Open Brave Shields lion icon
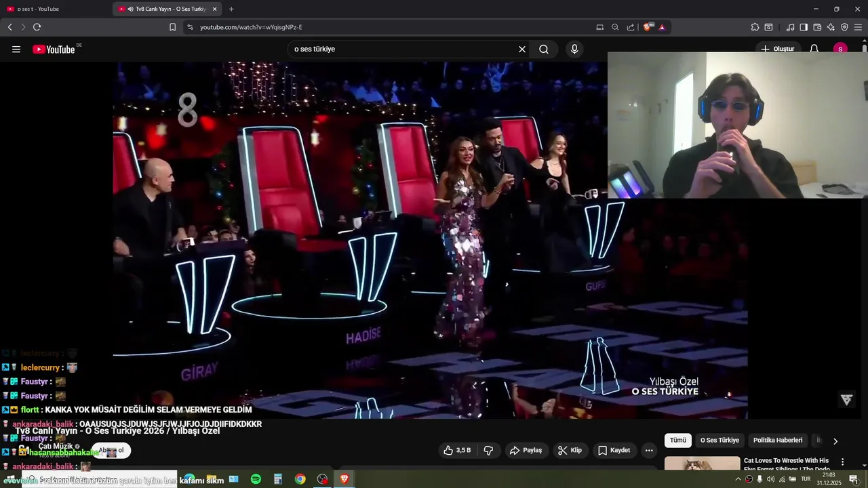 pos(648,27)
